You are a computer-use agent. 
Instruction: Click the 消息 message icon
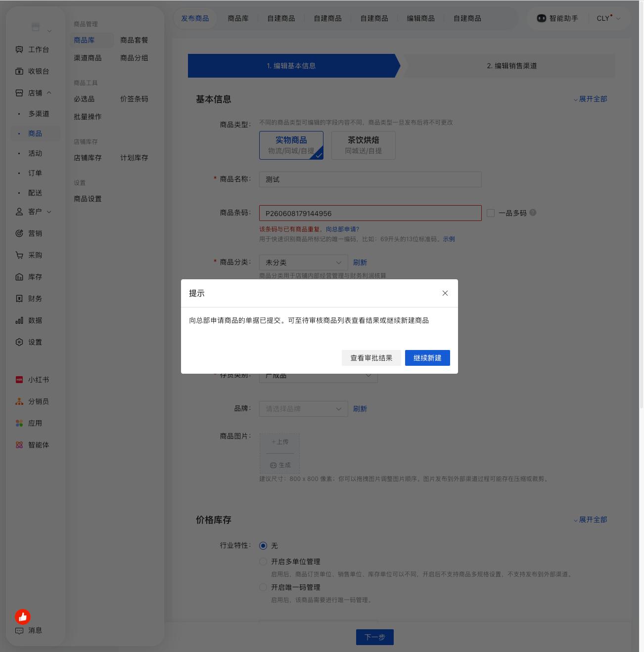point(19,631)
